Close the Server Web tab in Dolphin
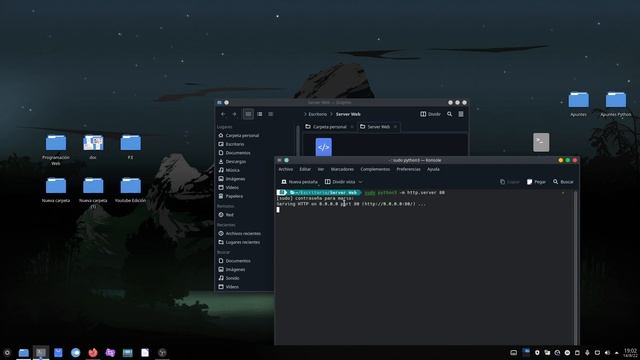 point(395,127)
